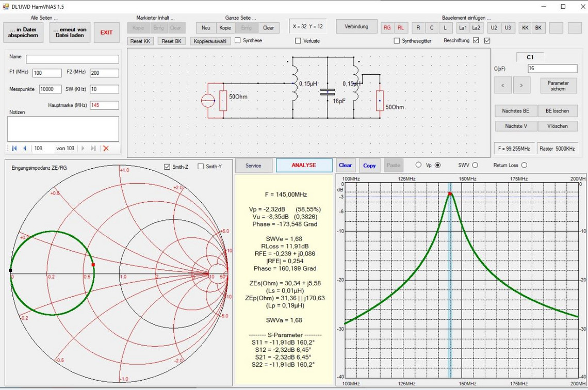Insert component La2
The width and height of the screenshot is (588, 390).
(x=476, y=28)
